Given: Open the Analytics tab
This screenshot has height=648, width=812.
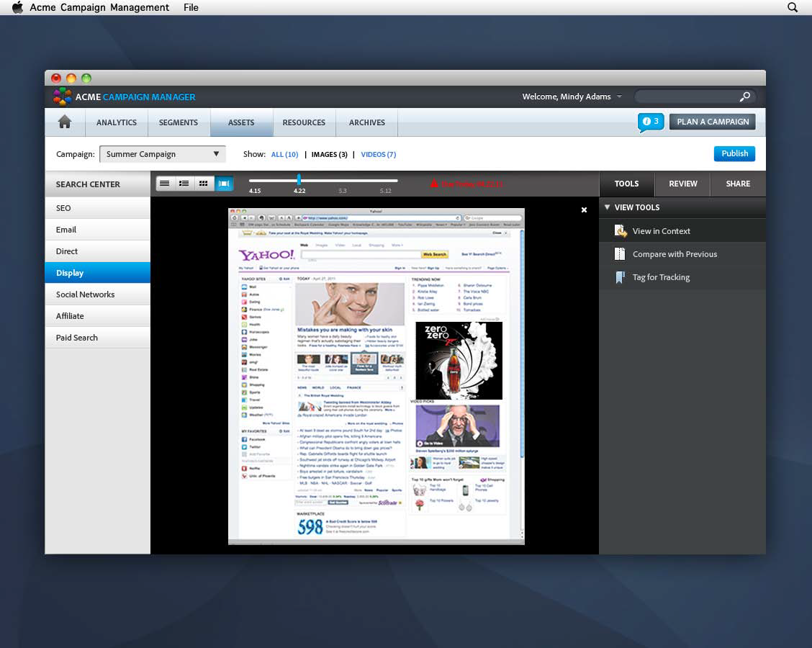Looking at the screenshot, I should (x=117, y=122).
